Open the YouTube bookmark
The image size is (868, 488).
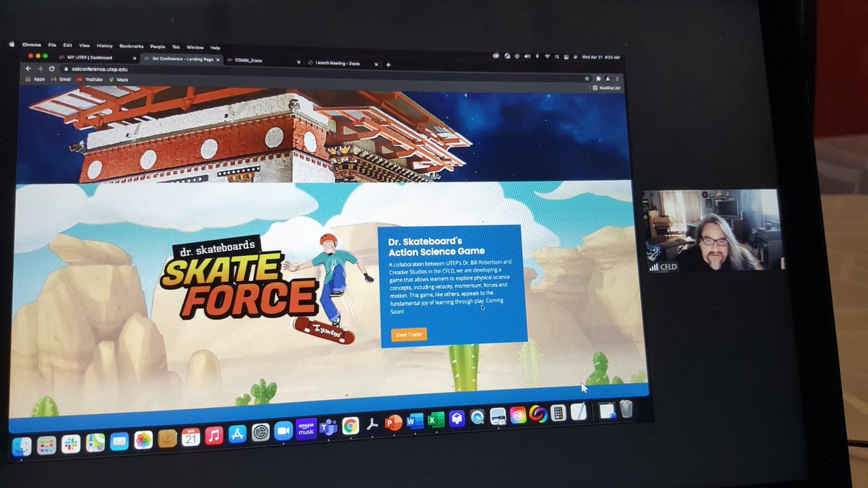click(90, 79)
